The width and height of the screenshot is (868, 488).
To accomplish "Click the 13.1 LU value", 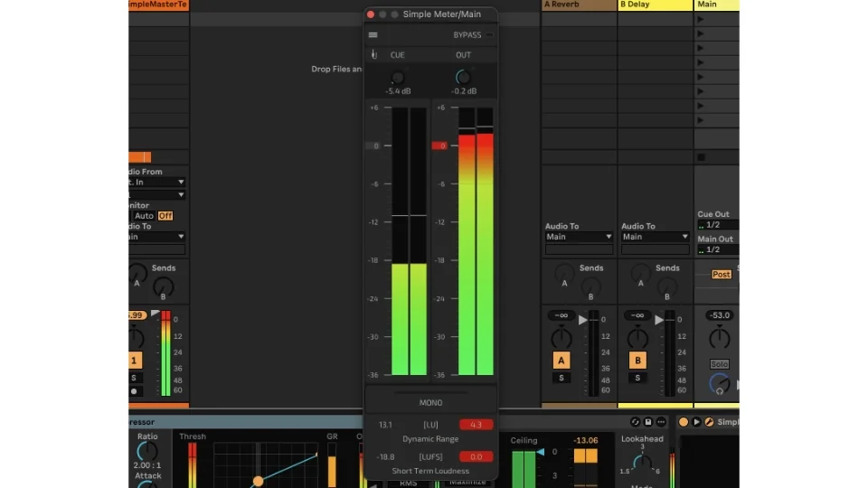I will click(385, 425).
